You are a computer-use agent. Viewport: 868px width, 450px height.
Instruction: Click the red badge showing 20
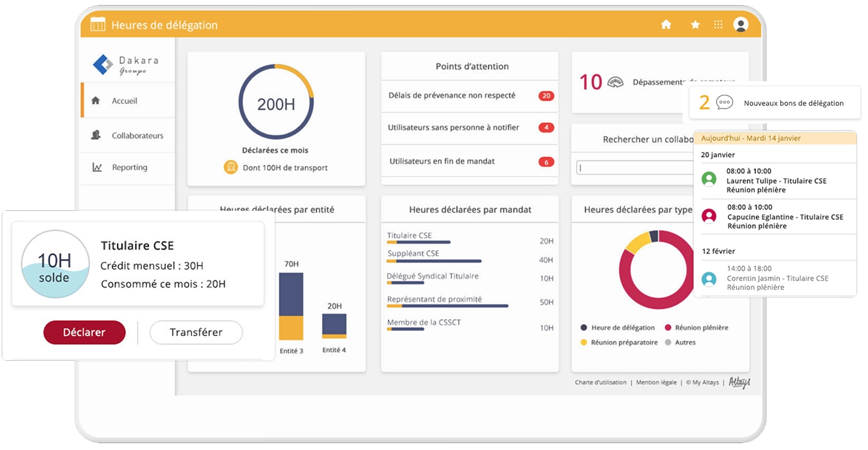click(x=545, y=96)
